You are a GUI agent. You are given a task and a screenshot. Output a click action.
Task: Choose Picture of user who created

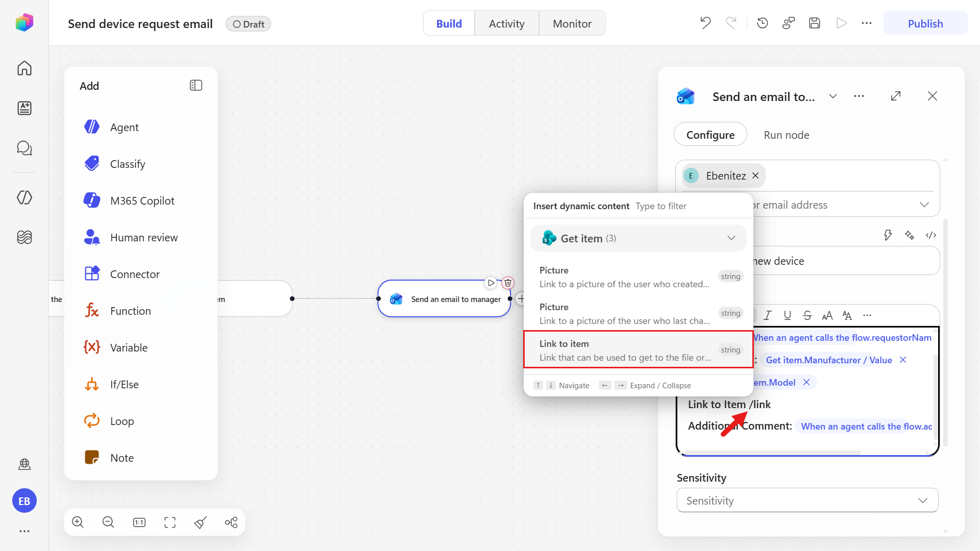tap(639, 277)
